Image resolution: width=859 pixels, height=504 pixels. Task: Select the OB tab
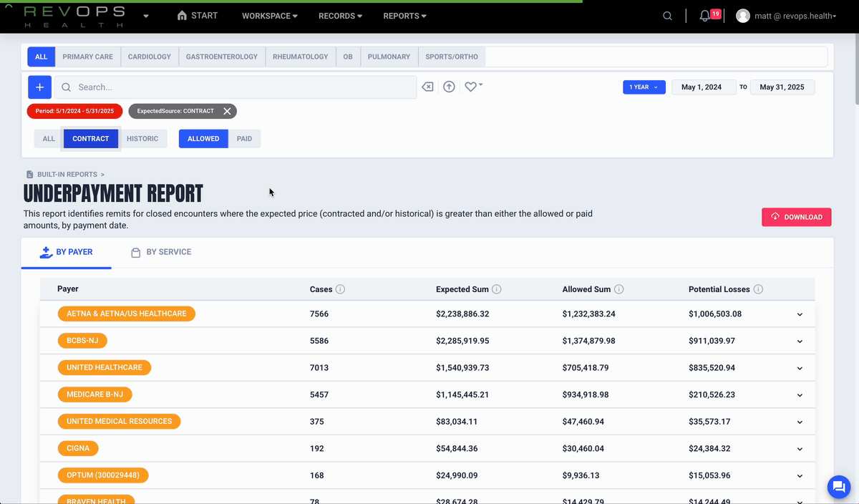tap(348, 57)
